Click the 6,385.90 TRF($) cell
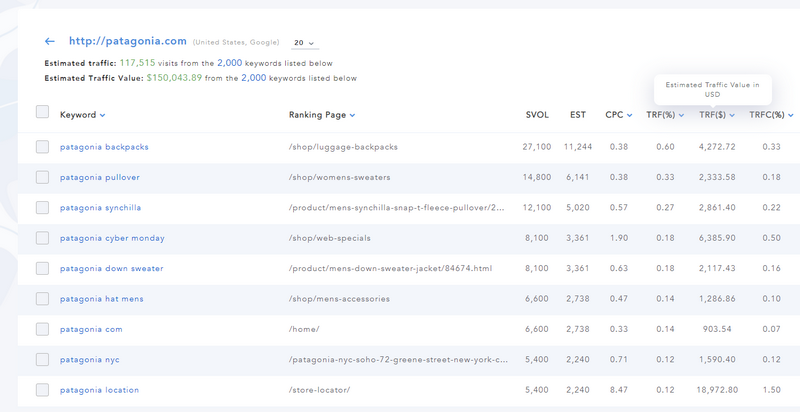The image size is (800, 412). tap(717, 238)
